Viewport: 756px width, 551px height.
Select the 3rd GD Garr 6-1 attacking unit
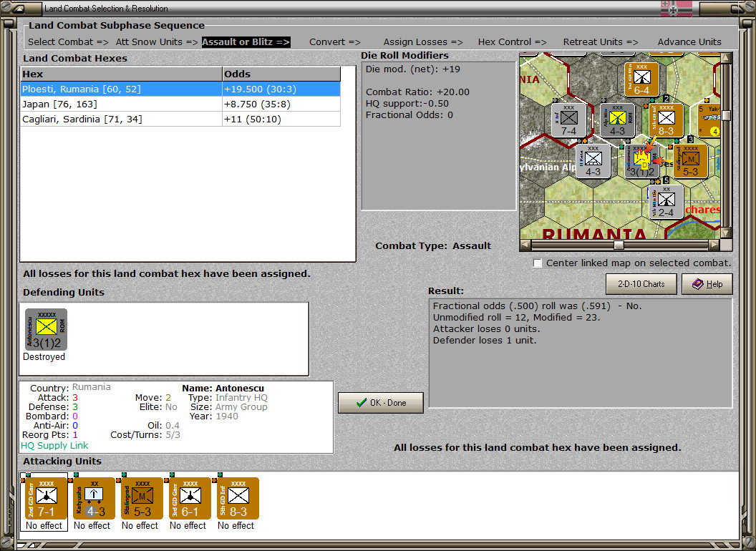[x=190, y=499]
